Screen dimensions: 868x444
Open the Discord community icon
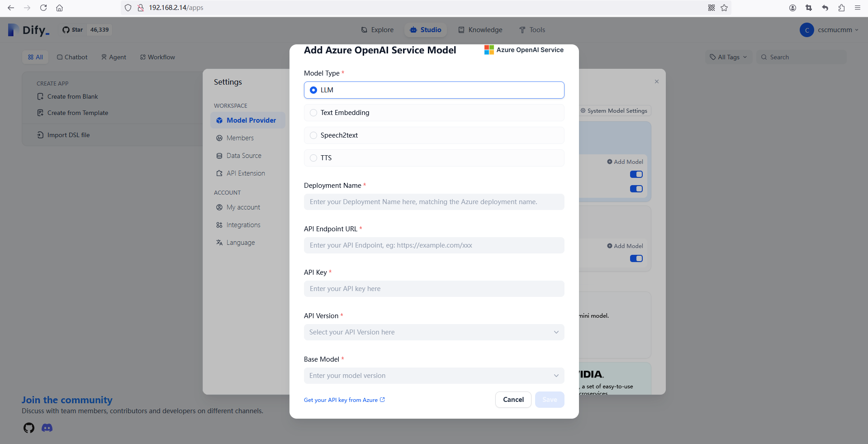coord(47,428)
